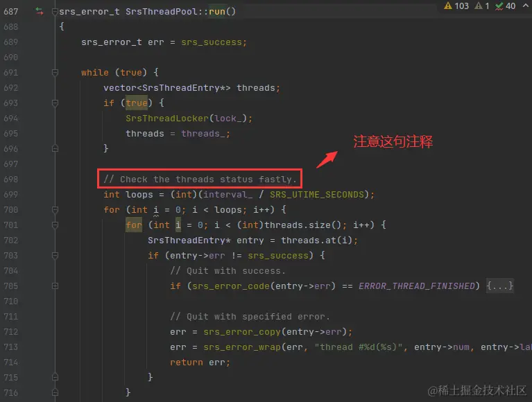Screen dimensions: 532x402
Task: Click interval_ on line 699
Action: pyautogui.click(x=228, y=195)
